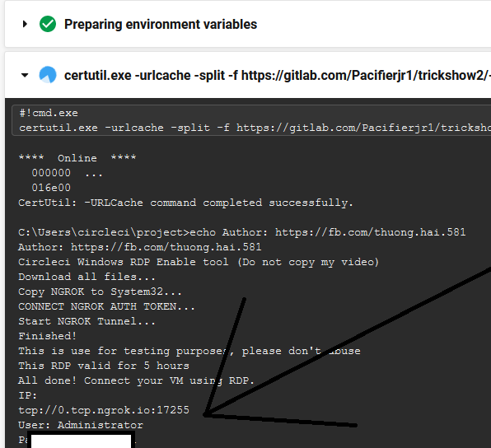
Task: Open the Preparing environment variables title
Action: 161,25
